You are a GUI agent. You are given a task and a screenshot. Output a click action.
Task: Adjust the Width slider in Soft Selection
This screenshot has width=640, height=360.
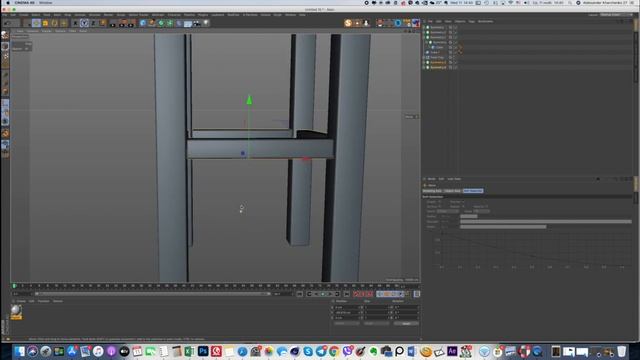point(546,227)
